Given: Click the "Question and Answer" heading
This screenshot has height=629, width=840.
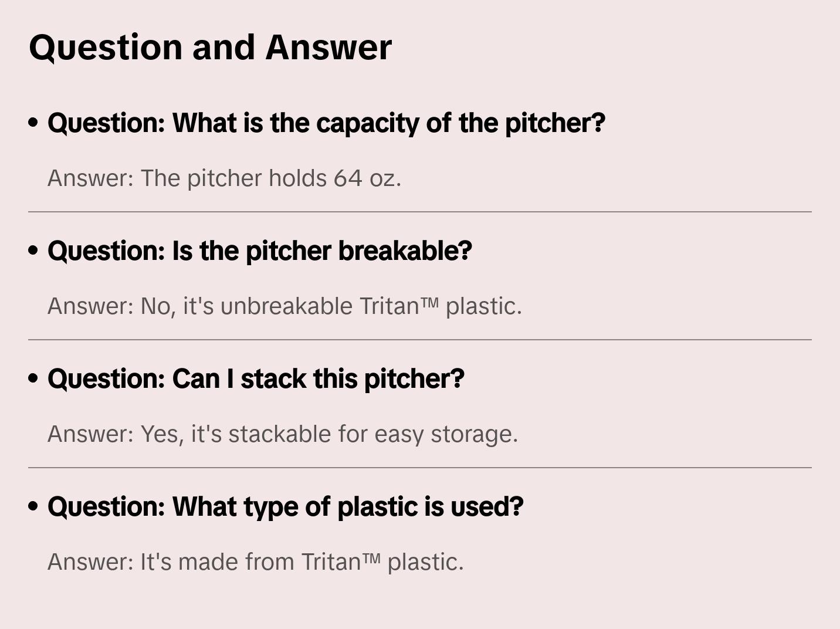Looking at the screenshot, I should click(x=210, y=48).
